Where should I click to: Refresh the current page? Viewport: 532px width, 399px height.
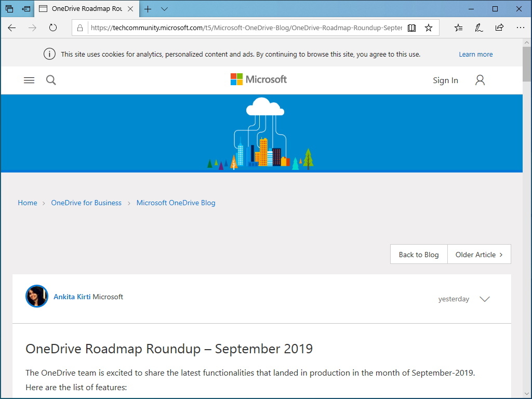pos(53,28)
